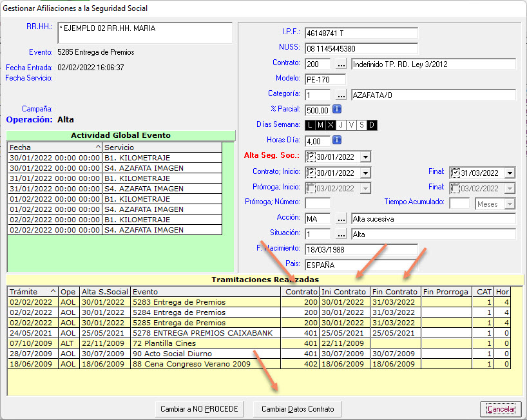Viewport: 527px width, 420px height.
Task: Click the Cambiar a NO PROCEDE button
Action: [x=199, y=409]
